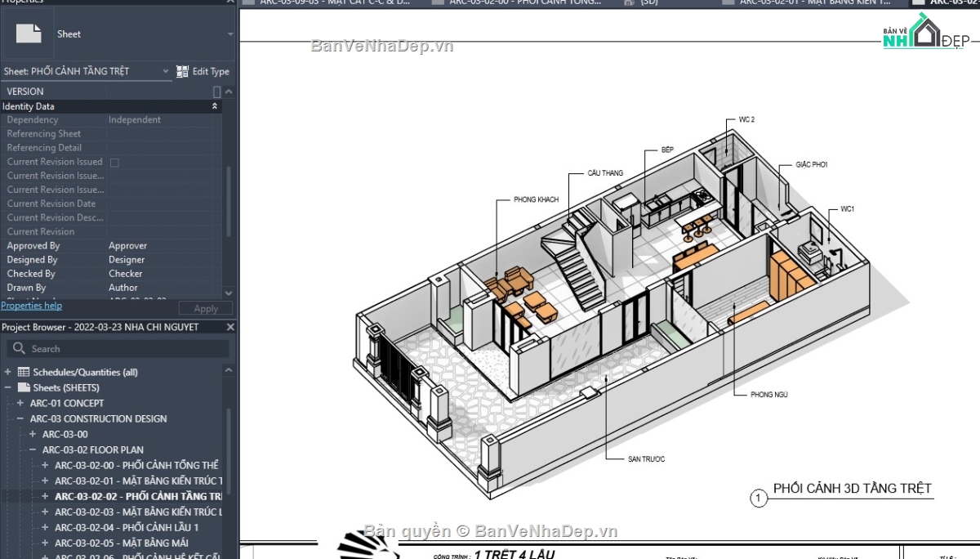Click the Project Browser search magnifier icon
Viewport: 980px width, 559px height.
point(19,349)
